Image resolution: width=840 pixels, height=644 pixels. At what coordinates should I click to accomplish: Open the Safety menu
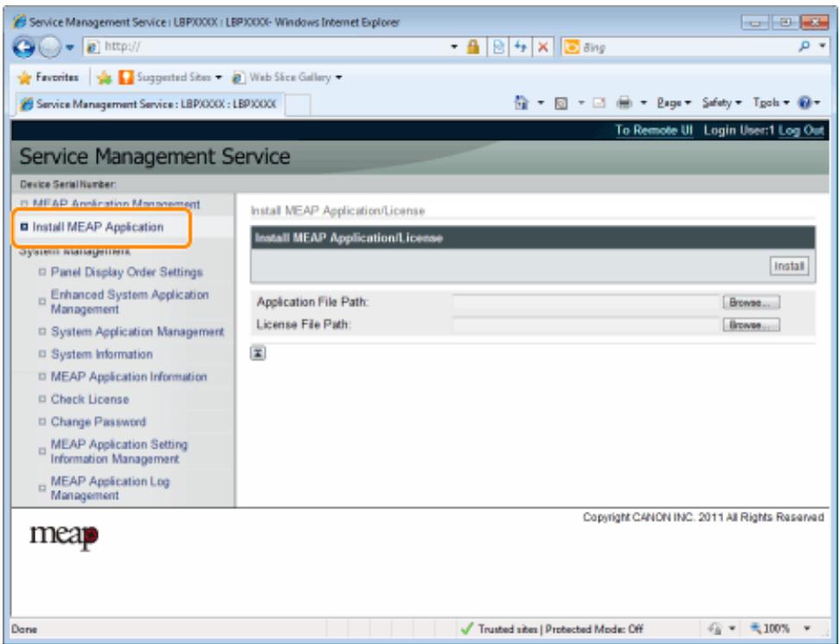(721, 103)
